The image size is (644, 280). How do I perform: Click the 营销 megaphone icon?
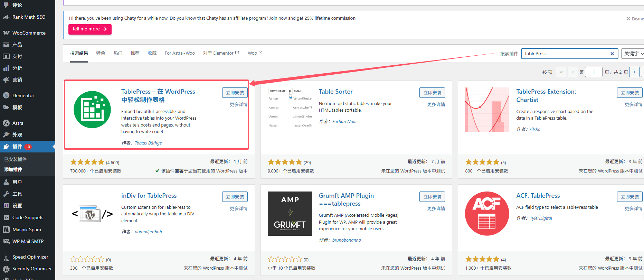coord(6,80)
